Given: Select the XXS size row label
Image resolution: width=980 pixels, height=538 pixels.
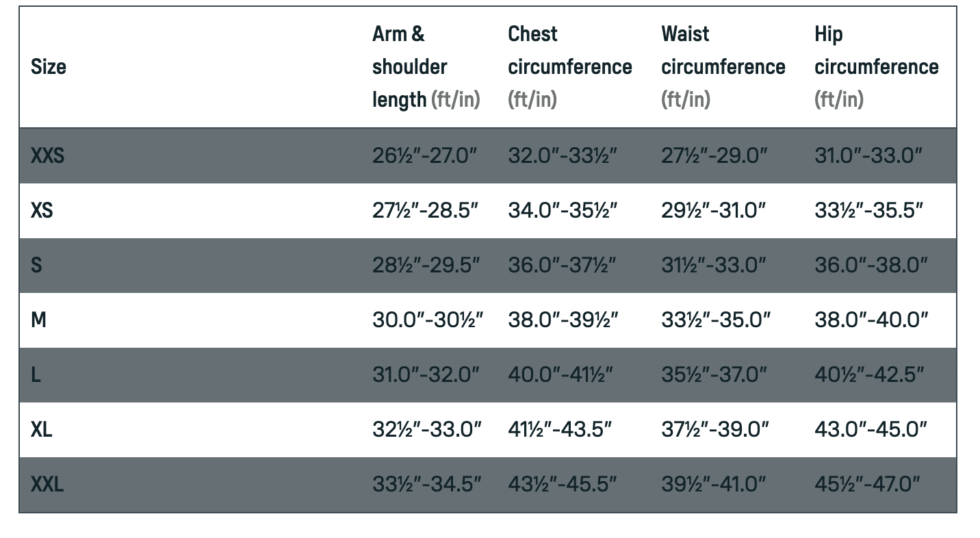Looking at the screenshot, I should coord(47,156).
